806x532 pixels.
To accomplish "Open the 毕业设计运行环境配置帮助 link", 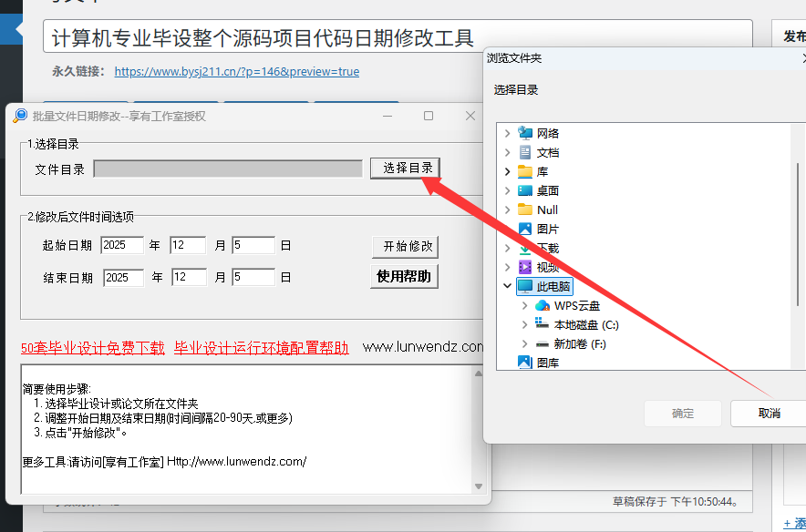I will [262, 347].
